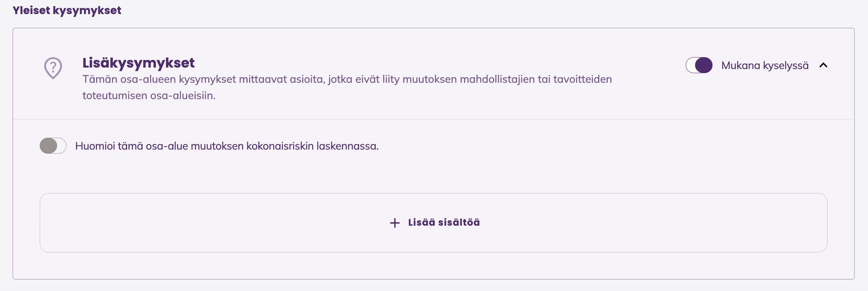Click the plus icon before Lisää sisältöä

(x=395, y=223)
